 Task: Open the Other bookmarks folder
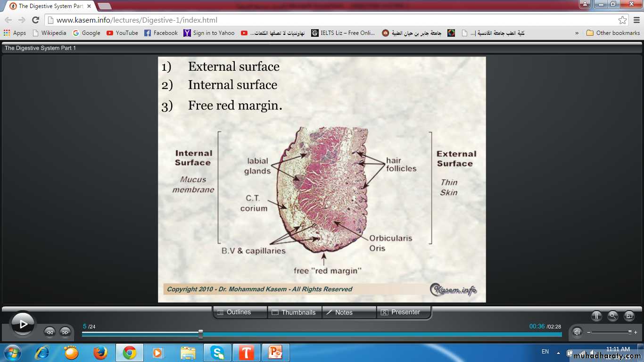coord(613,33)
